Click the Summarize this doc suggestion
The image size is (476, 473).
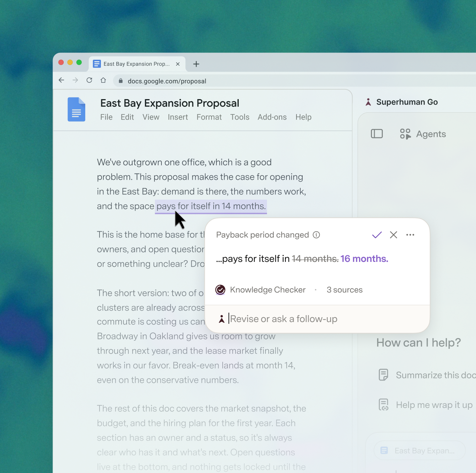coord(427,375)
